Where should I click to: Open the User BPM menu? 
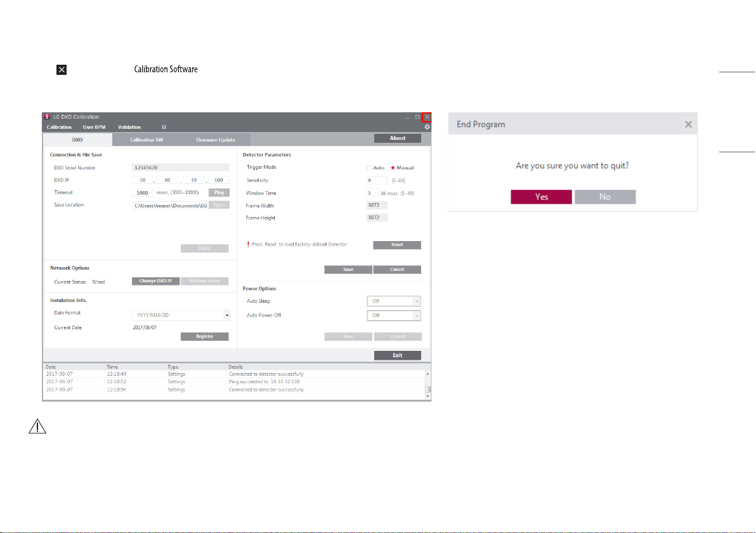point(94,128)
